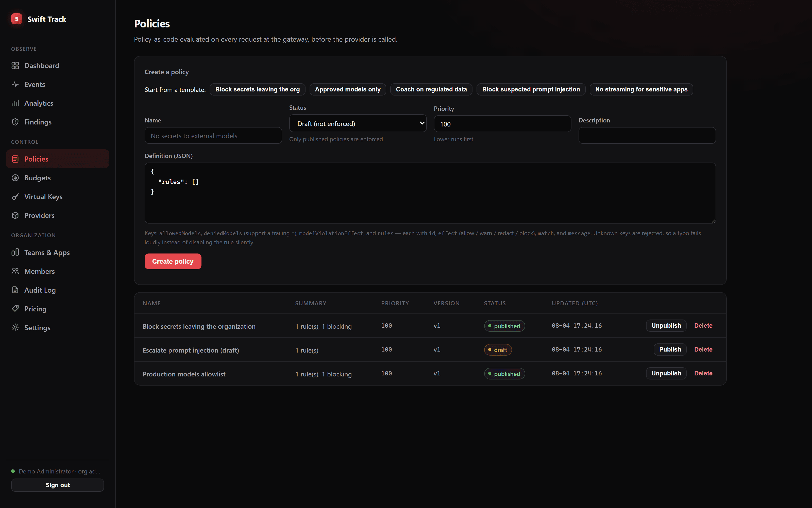Click the Budgets coin icon

(15, 178)
